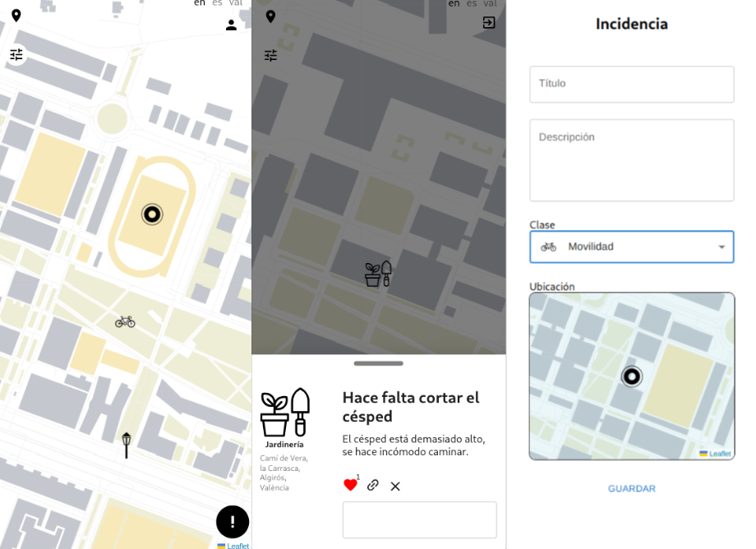Viewport: 756px width, 549px height.
Task: Click the Título input field
Action: (631, 85)
